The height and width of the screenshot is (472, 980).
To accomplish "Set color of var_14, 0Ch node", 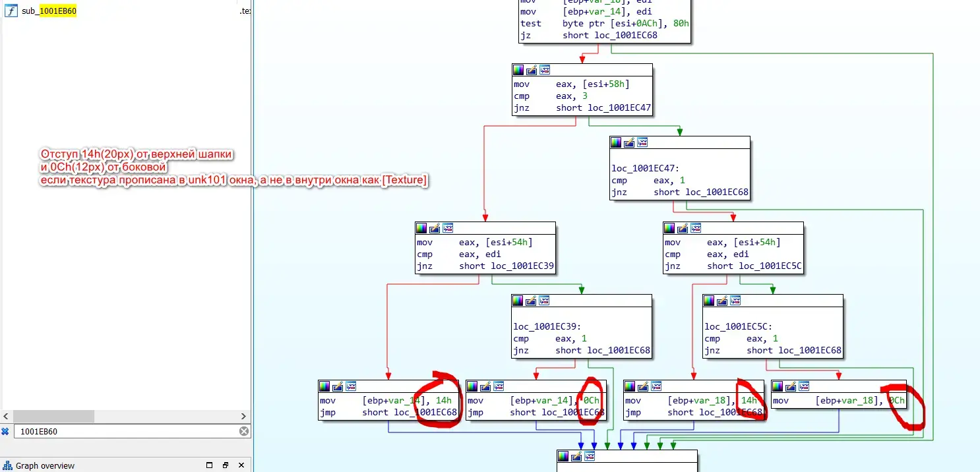I will (472, 386).
